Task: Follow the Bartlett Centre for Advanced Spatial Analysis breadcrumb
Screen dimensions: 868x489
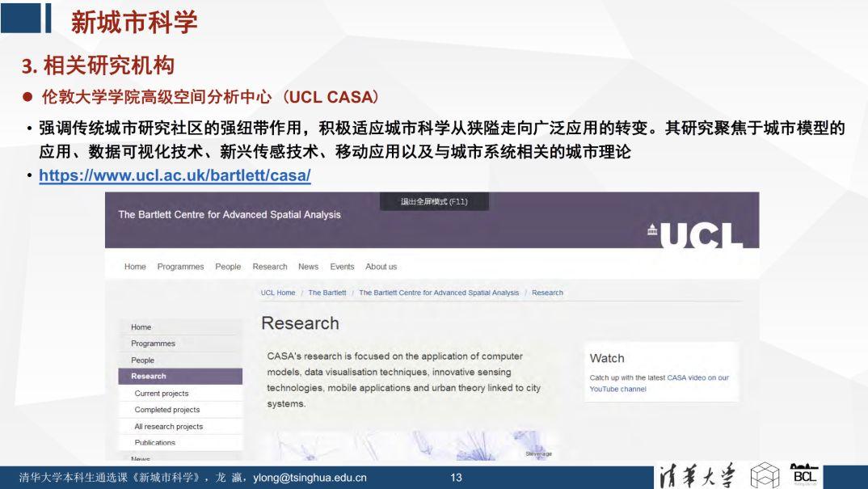Action: (439, 293)
